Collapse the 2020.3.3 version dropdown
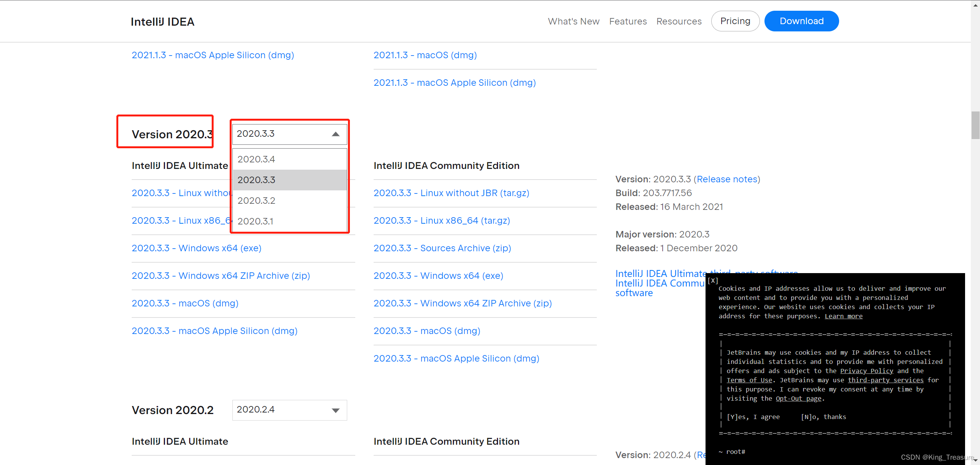980x465 pixels. (x=290, y=134)
